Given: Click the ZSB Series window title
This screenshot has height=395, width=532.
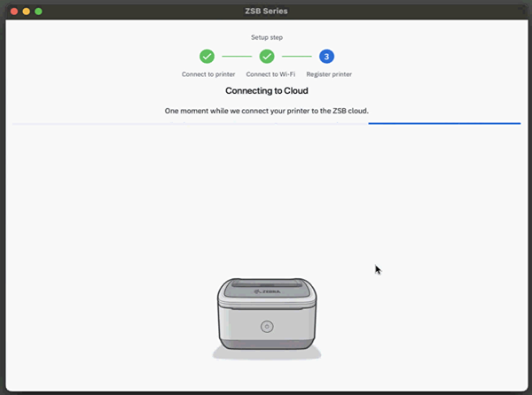Looking at the screenshot, I should (x=266, y=12).
